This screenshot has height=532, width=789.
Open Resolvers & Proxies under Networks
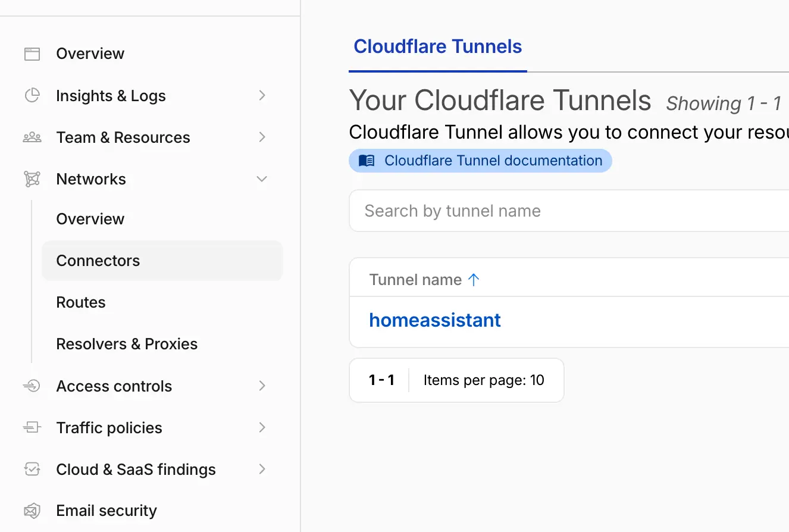(x=127, y=344)
